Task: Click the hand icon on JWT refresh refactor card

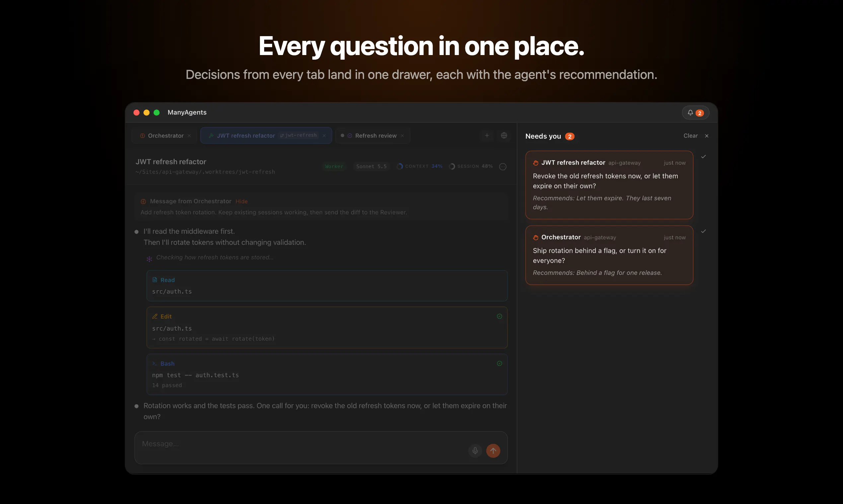Action: pos(536,163)
